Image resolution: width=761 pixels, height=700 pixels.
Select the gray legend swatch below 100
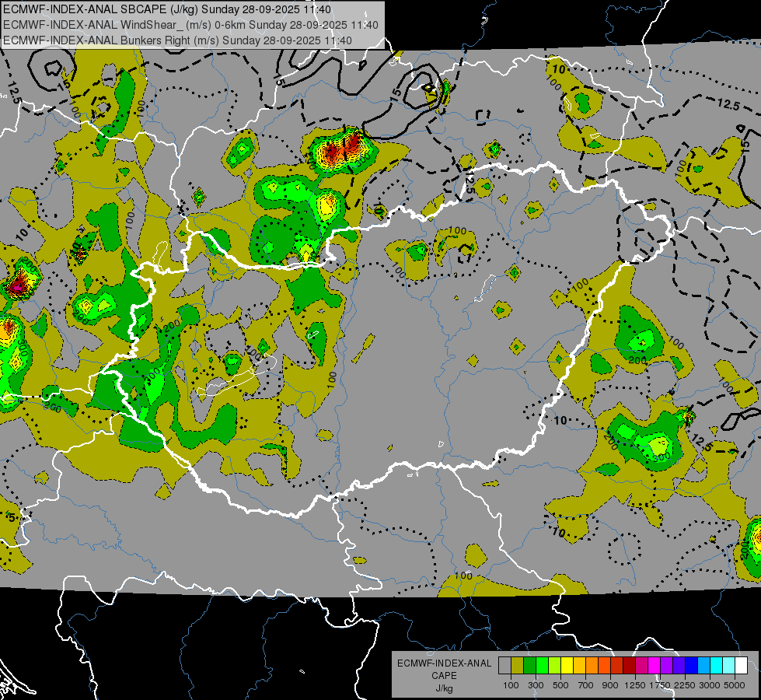click(504, 666)
